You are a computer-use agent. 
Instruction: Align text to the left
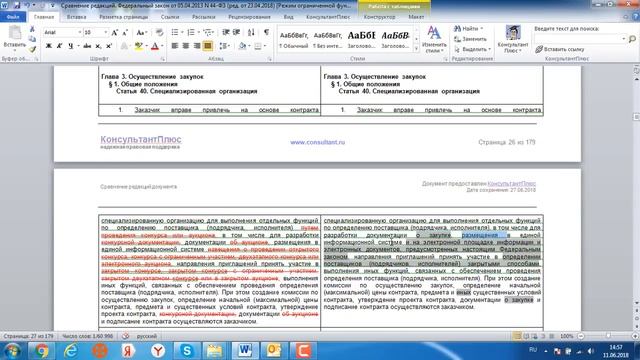(175, 46)
